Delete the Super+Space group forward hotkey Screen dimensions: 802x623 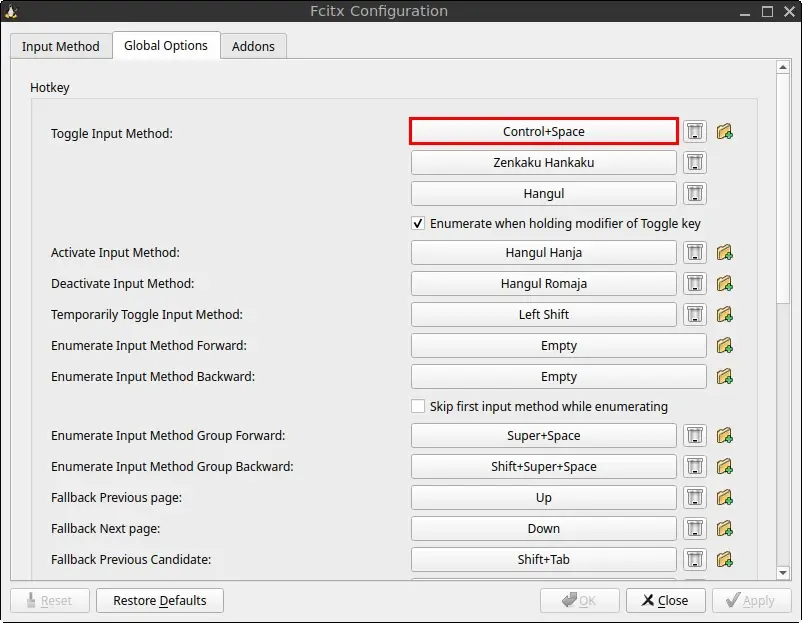coord(695,435)
